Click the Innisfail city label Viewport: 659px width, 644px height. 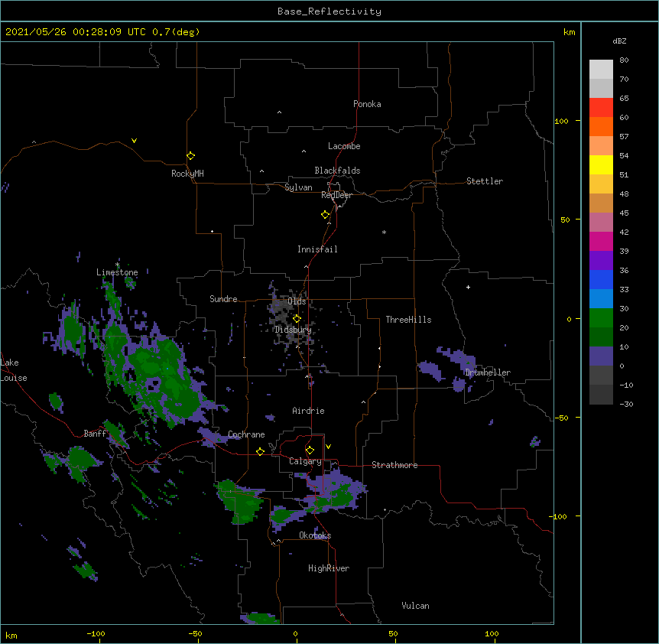(x=317, y=249)
